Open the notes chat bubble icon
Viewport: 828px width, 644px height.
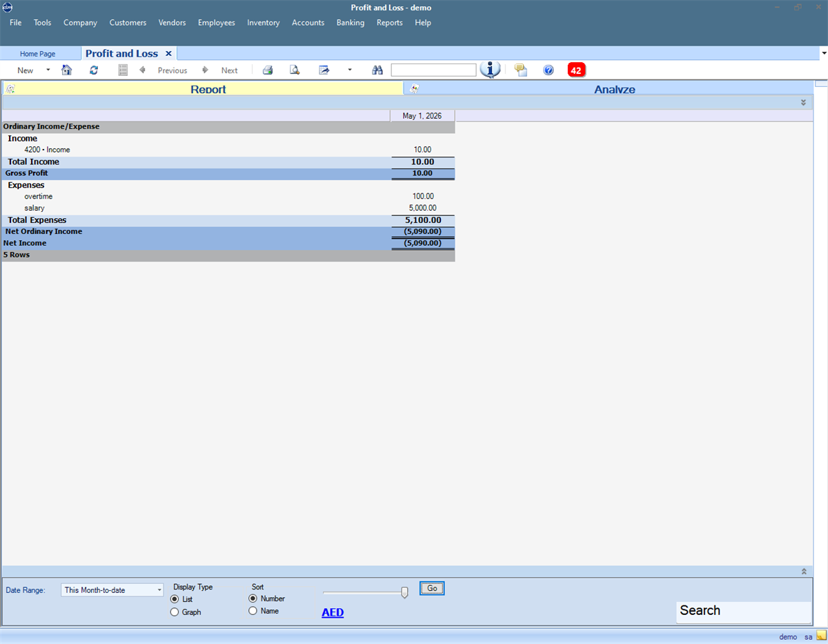[x=521, y=70]
